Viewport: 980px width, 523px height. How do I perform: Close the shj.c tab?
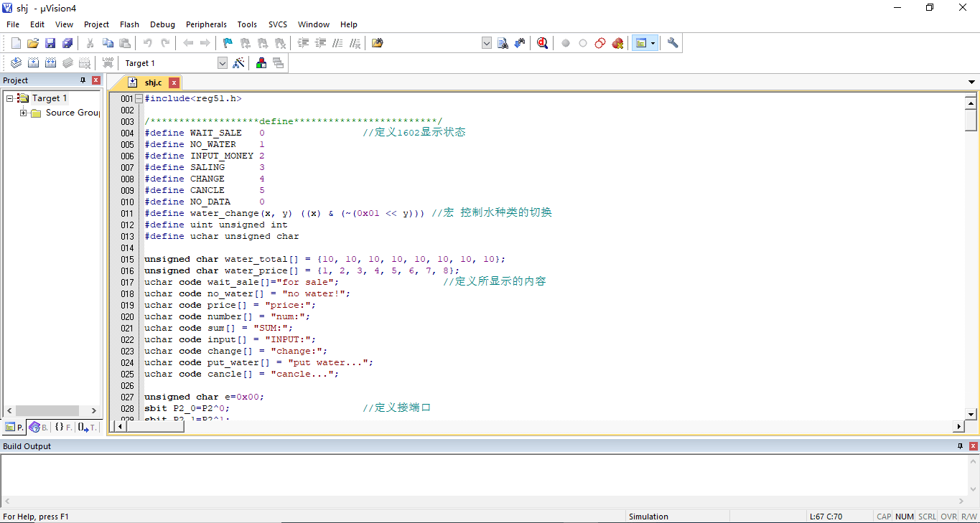coord(174,83)
